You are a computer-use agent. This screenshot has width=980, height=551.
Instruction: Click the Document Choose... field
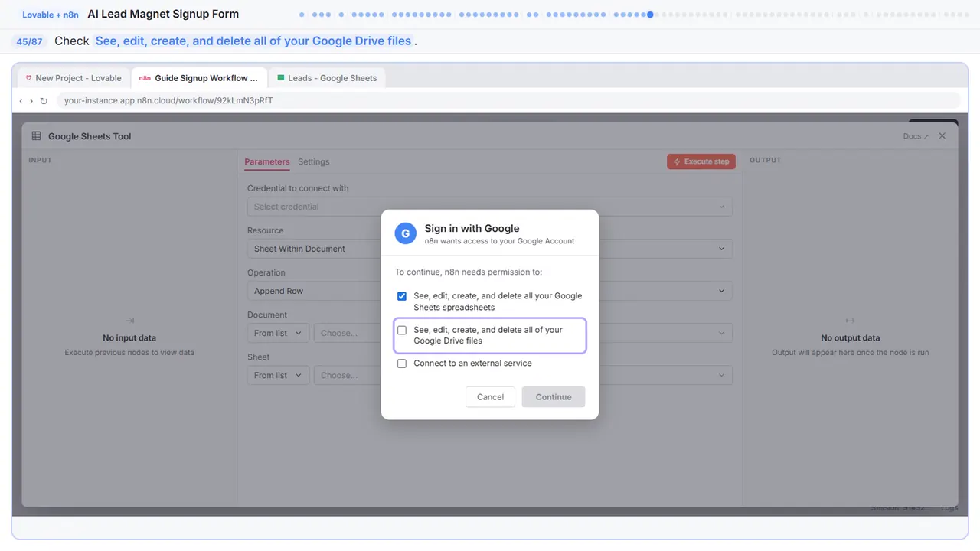[x=523, y=333]
